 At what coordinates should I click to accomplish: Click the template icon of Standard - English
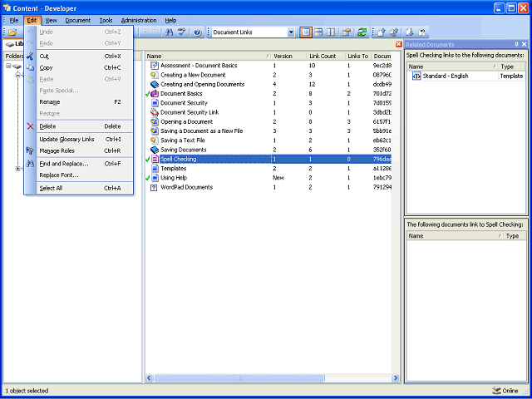pyautogui.click(x=416, y=76)
